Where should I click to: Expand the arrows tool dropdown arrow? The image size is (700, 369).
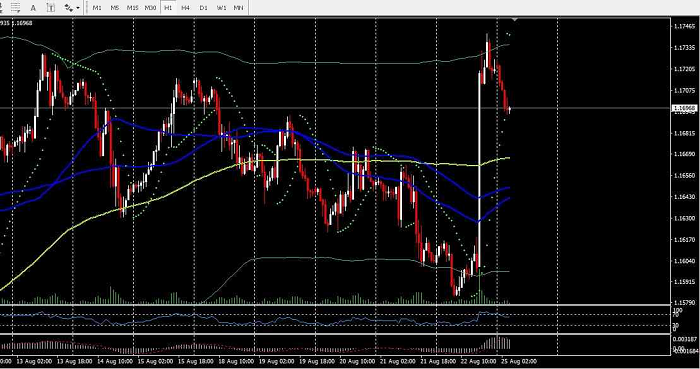[78, 8]
